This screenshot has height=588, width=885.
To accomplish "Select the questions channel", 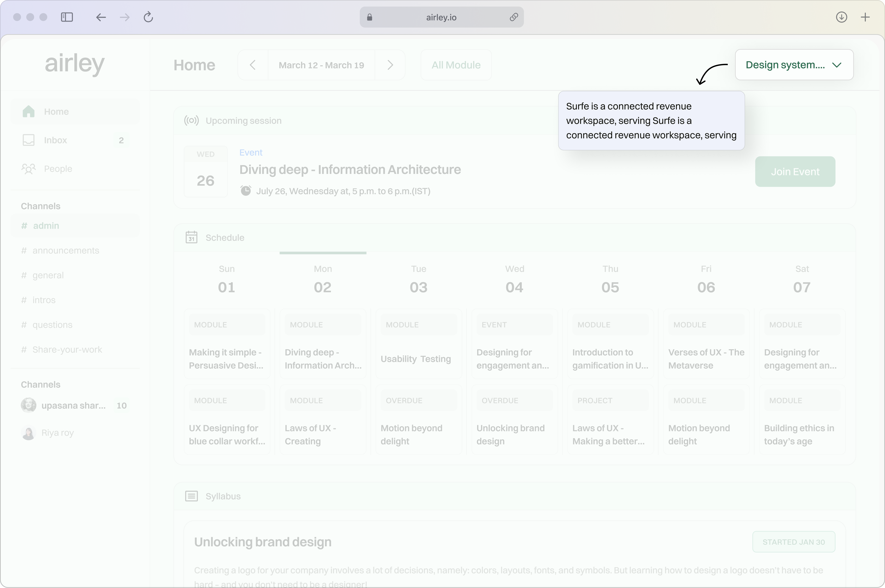I will pos(75,325).
